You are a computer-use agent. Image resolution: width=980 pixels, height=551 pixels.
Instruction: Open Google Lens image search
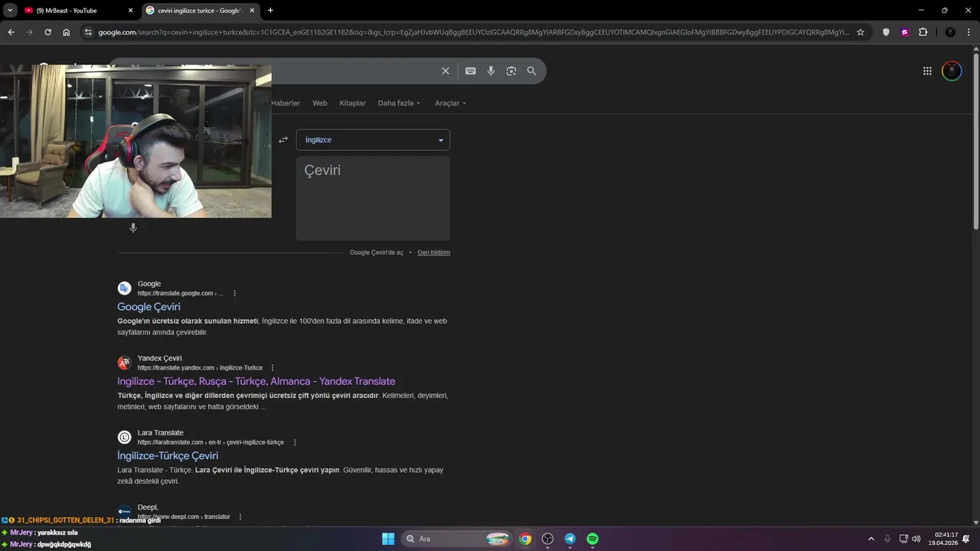point(511,70)
